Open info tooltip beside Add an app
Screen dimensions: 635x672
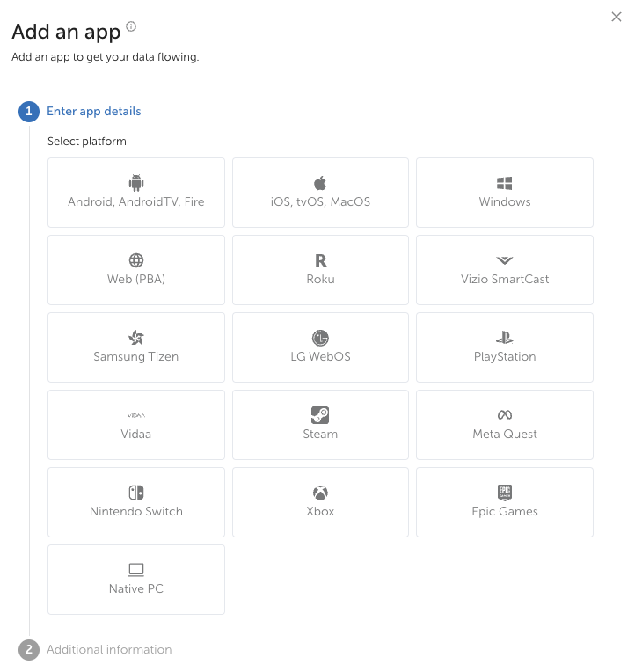point(131,27)
